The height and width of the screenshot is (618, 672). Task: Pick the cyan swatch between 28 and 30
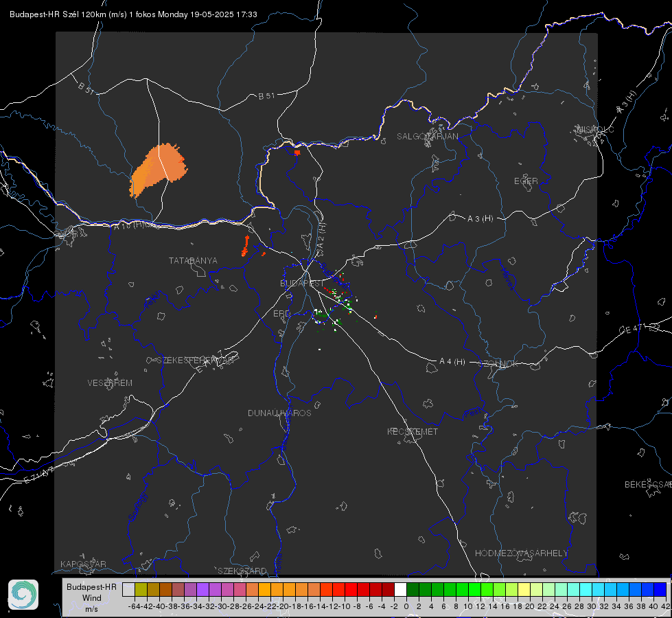pos(586,589)
